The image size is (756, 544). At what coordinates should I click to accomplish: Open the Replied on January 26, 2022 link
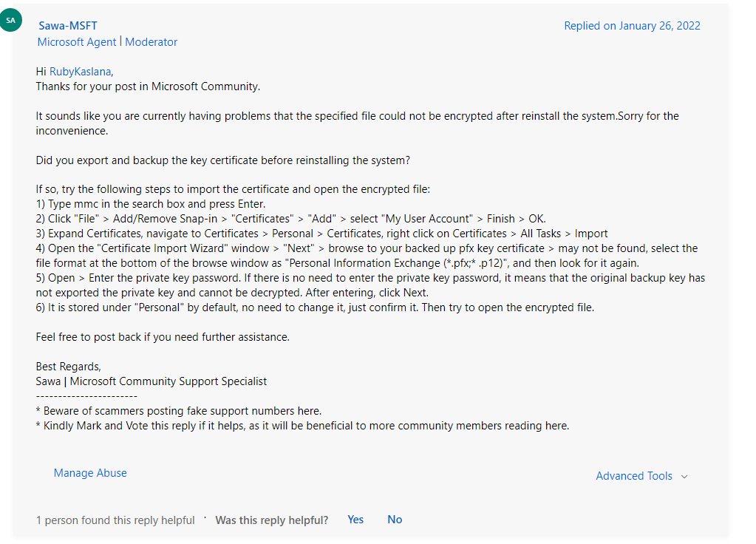632,26
